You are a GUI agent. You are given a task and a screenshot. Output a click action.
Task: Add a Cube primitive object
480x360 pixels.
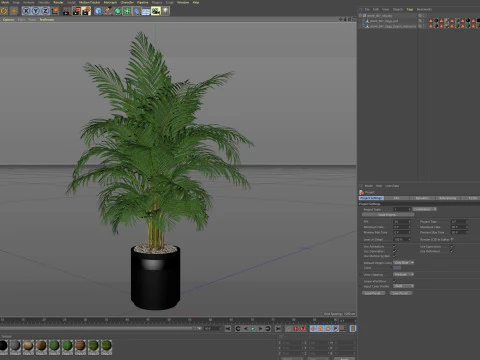tap(98, 11)
